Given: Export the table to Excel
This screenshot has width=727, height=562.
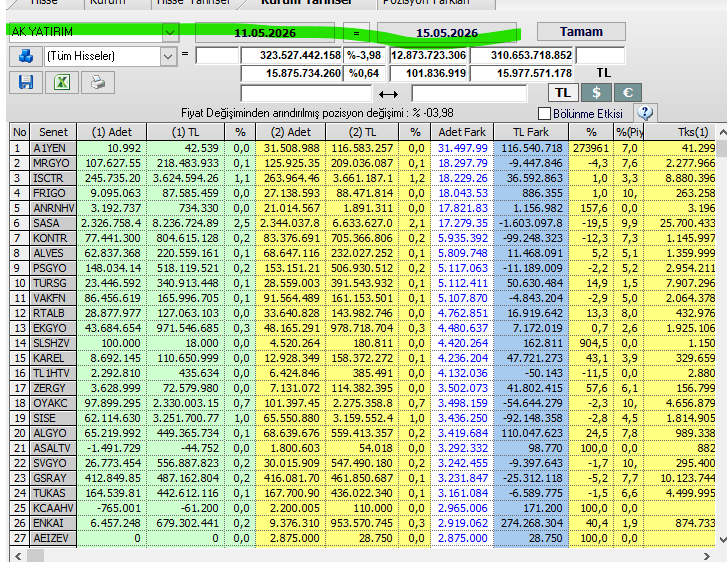Looking at the screenshot, I should 62,83.
